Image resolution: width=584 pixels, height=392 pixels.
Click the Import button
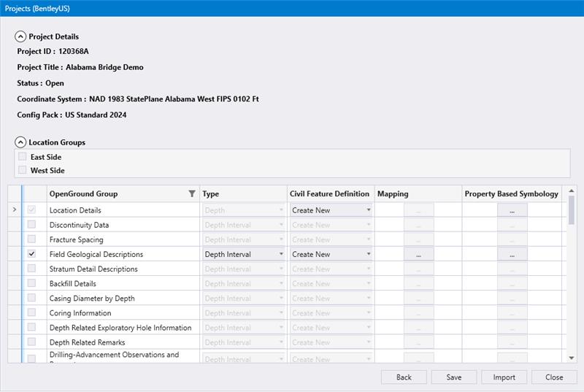504,377
